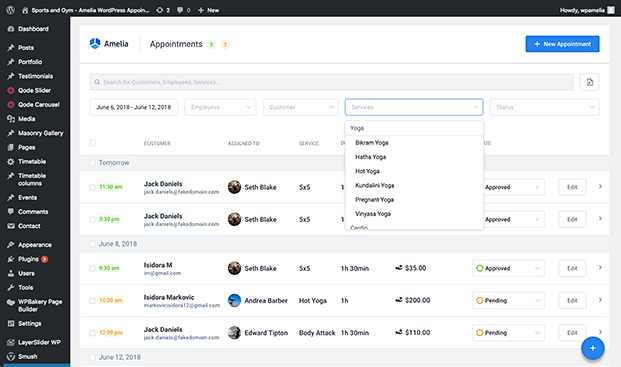
Task: Choose Pregnant Yoga option
Action: (x=414, y=200)
